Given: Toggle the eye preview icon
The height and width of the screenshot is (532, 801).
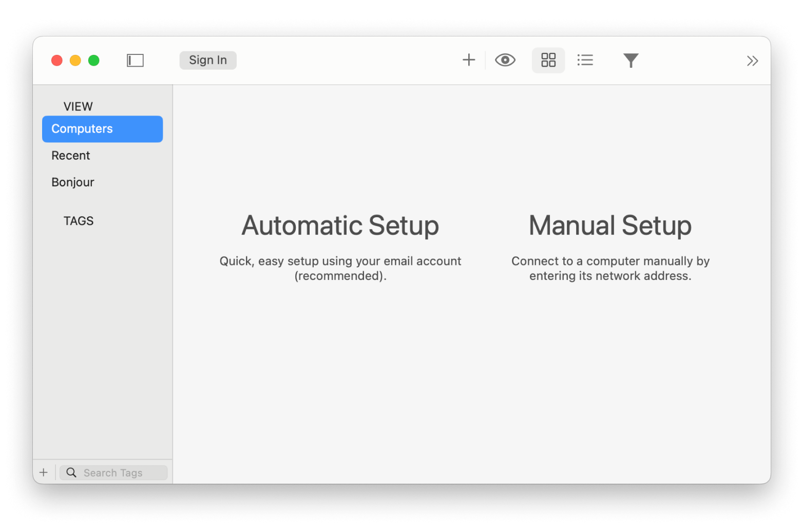Looking at the screenshot, I should tap(505, 60).
